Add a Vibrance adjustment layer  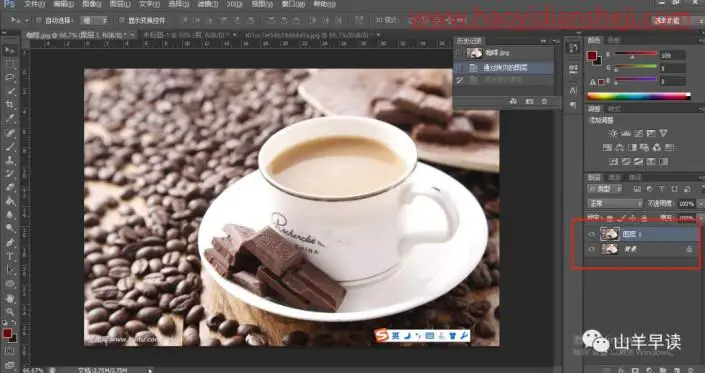coord(651,133)
